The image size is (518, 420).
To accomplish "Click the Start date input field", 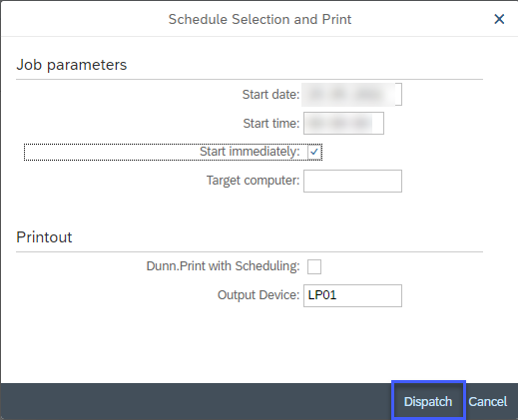I will [x=352, y=95].
